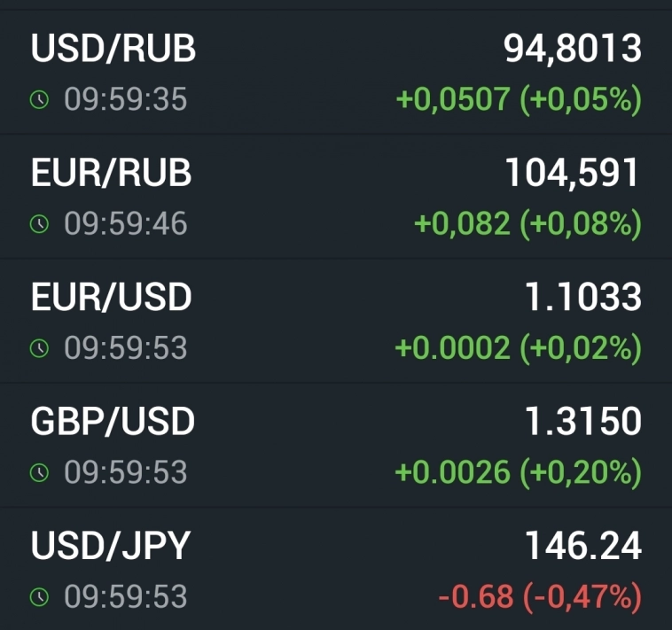672x630 pixels.
Task: Open the USD/RUB currency pair
Action: tap(113, 49)
